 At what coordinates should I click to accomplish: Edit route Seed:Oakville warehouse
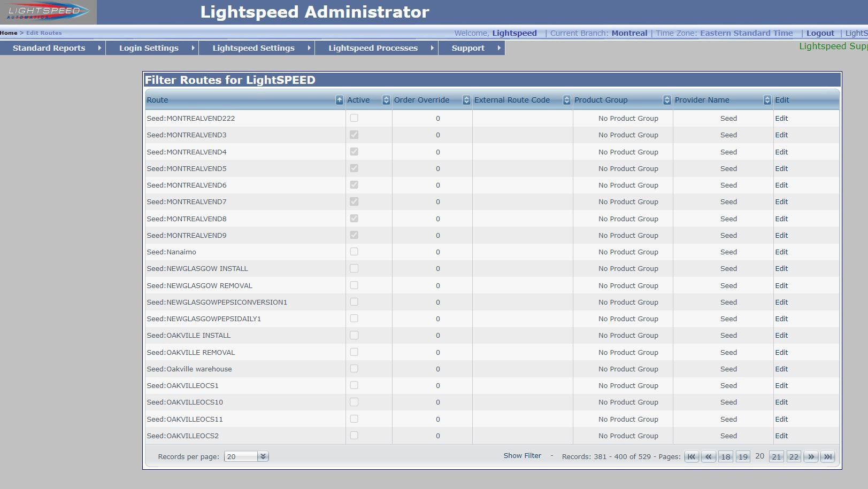(781, 369)
